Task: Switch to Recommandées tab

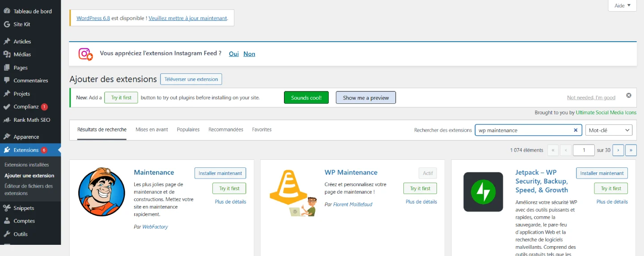Action: (x=226, y=130)
